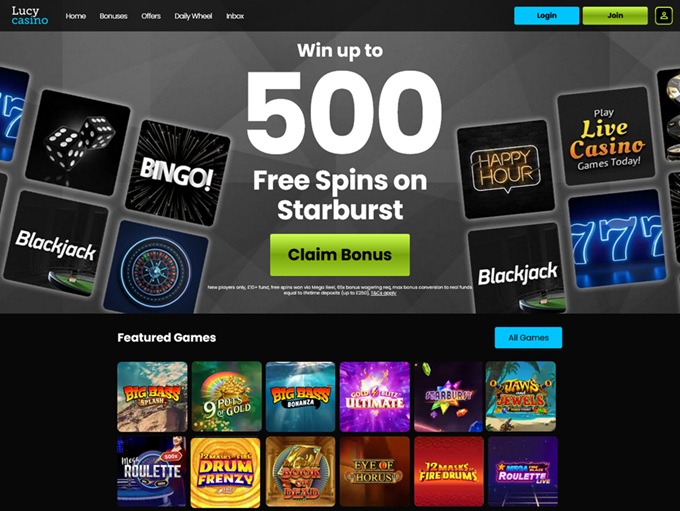Screen dimensions: 680x511
Task: Select Gold Blitz Ultimate game
Action: pos(375,396)
